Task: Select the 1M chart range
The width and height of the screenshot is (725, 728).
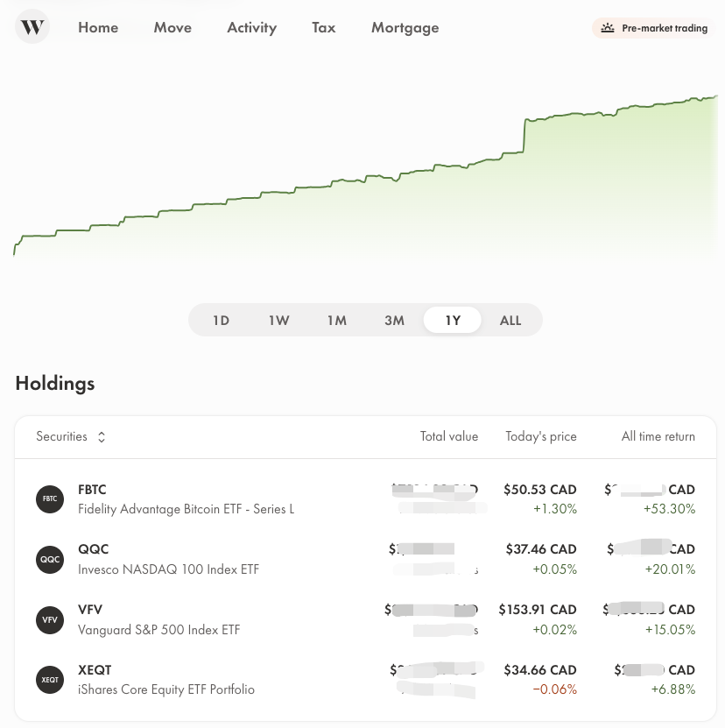Action: (x=337, y=321)
